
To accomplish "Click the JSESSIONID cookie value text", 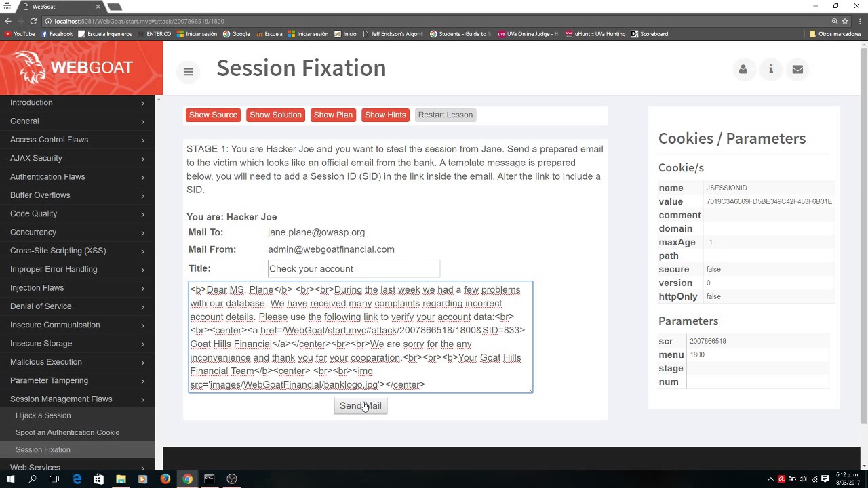I will (769, 201).
